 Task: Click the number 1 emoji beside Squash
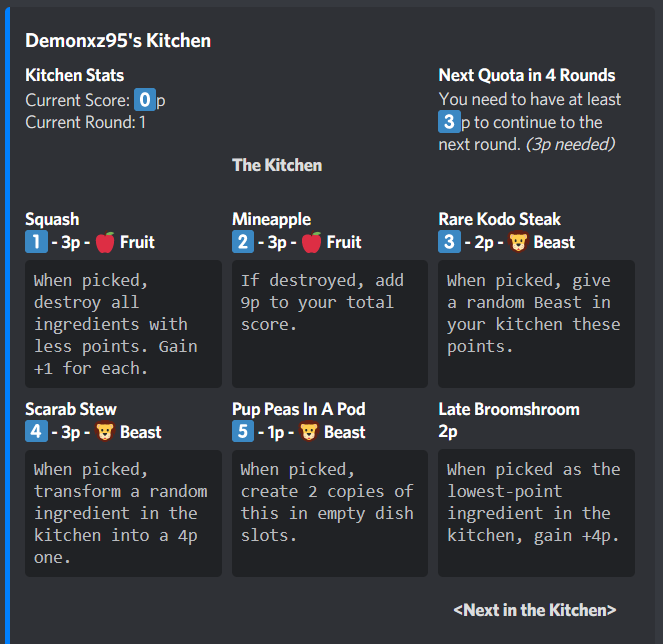(x=36, y=242)
